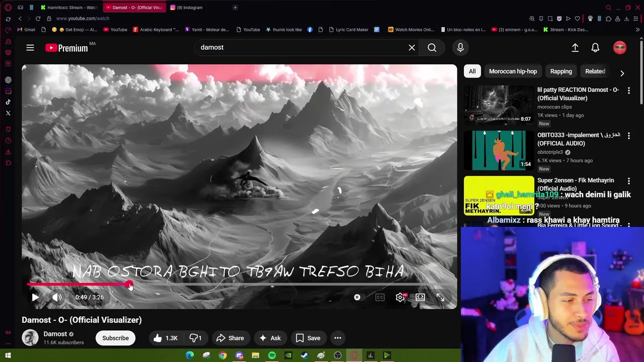The height and width of the screenshot is (362, 644).
Task: Open Super 2ensen Fik Methayrin title link
Action: [576, 185]
